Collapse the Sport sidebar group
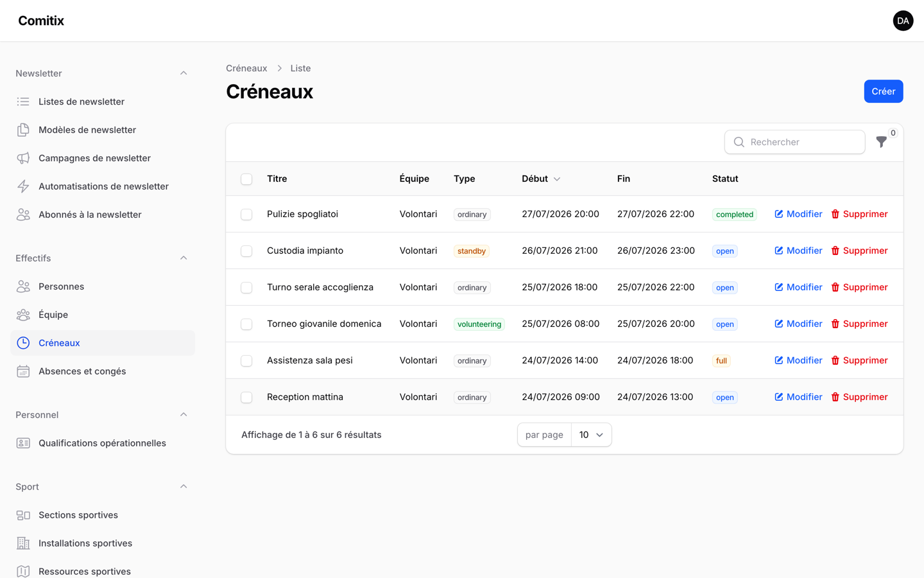This screenshot has width=924, height=578. 184,487
